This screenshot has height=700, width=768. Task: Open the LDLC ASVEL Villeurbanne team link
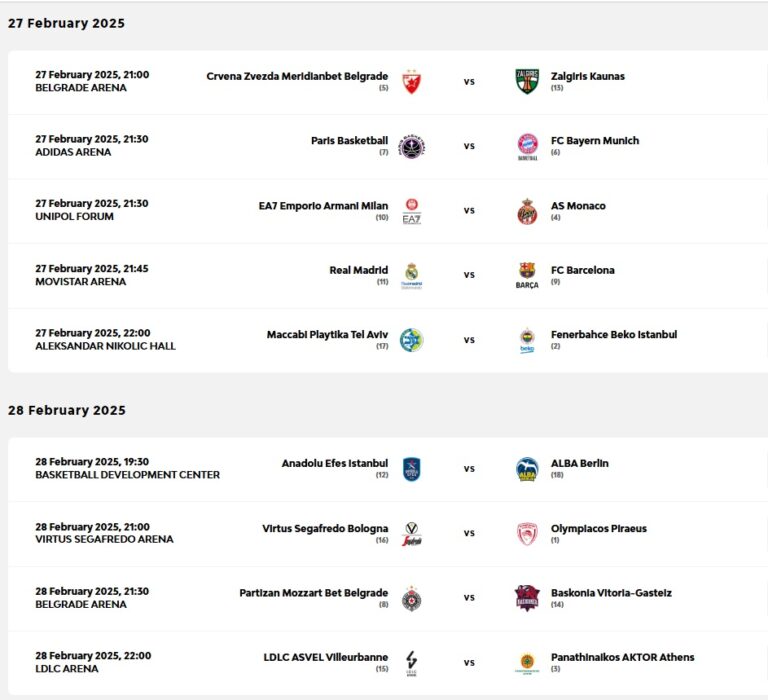326,657
